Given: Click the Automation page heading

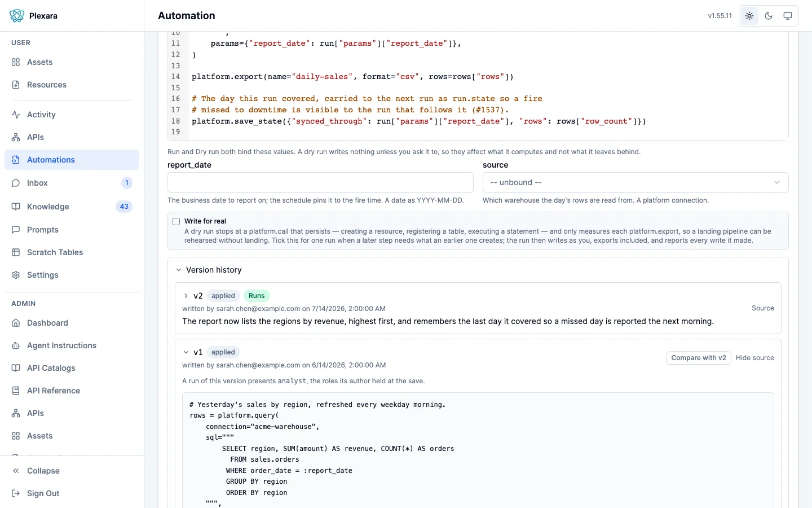Looking at the screenshot, I should pos(187,16).
